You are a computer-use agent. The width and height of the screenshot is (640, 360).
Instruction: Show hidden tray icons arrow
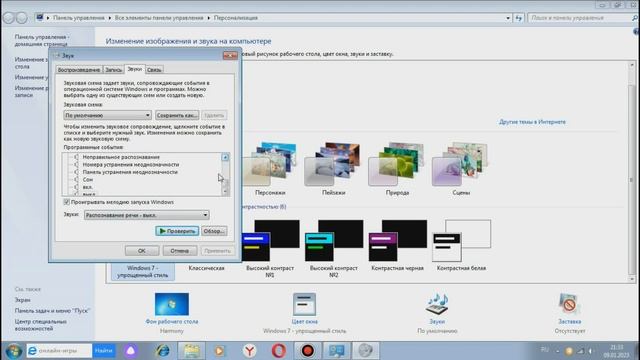pyautogui.click(x=558, y=351)
